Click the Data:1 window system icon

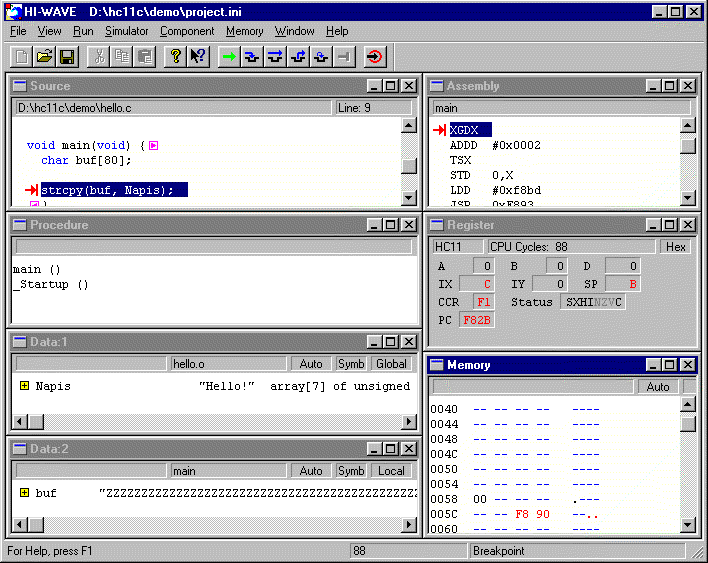20,342
